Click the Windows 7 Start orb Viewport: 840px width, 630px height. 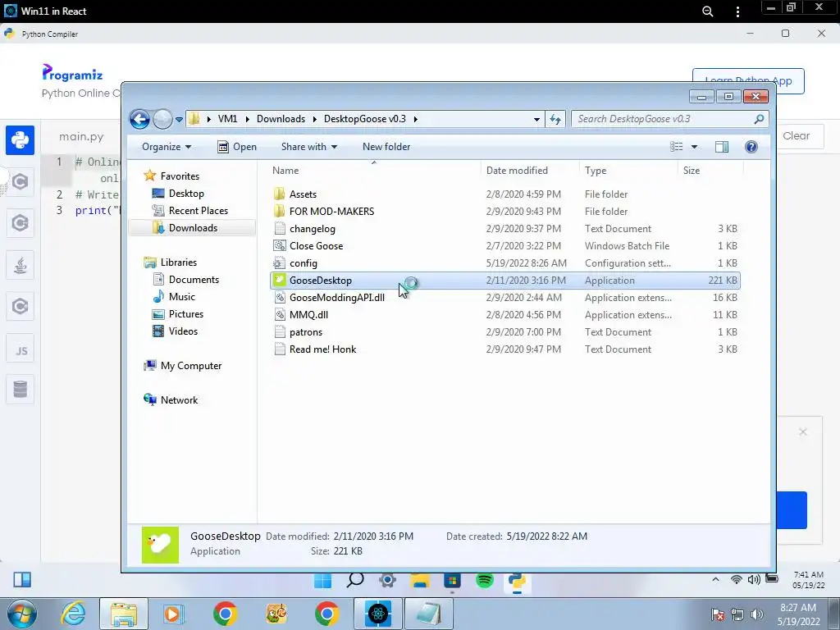(22, 614)
